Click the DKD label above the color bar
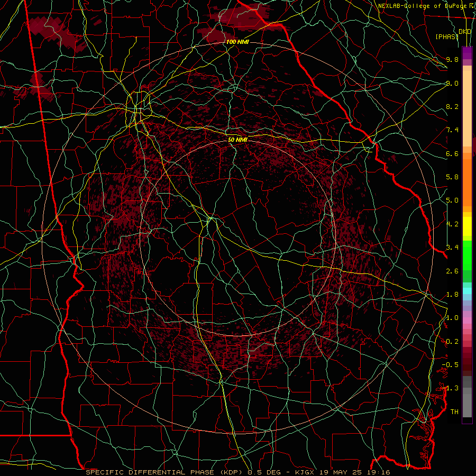 click(465, 32)
